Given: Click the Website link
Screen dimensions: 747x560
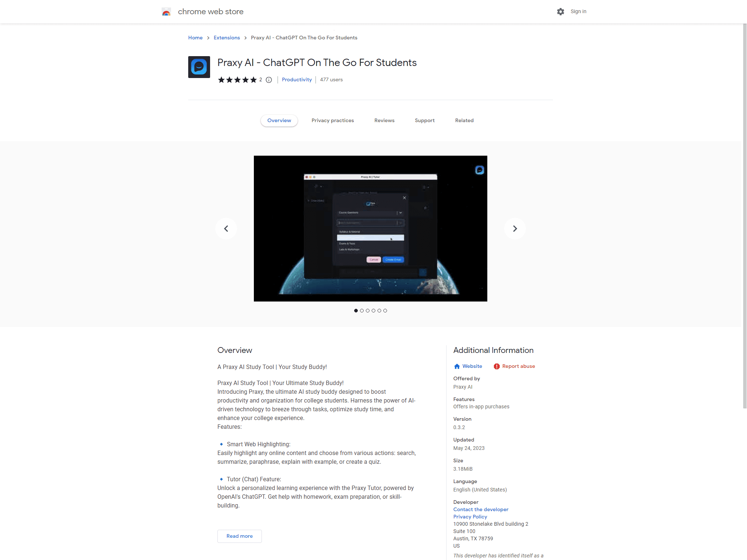Looking at the screenshot, I should 472,366.
